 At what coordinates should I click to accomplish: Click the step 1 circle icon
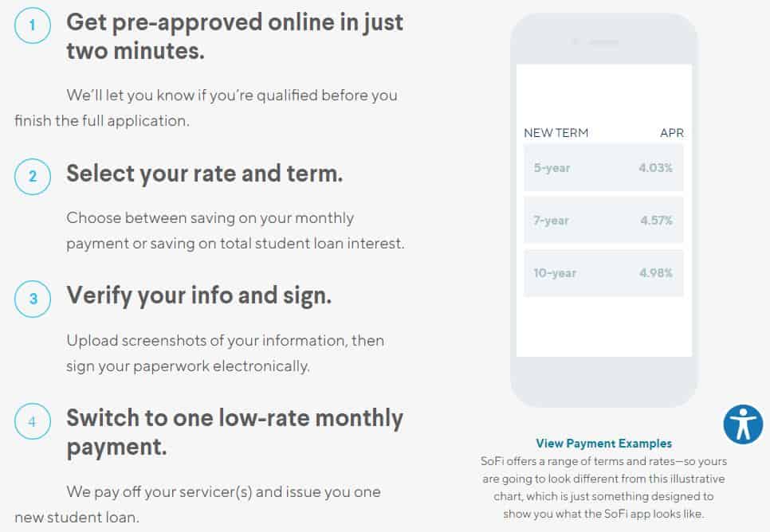[33, 25]
